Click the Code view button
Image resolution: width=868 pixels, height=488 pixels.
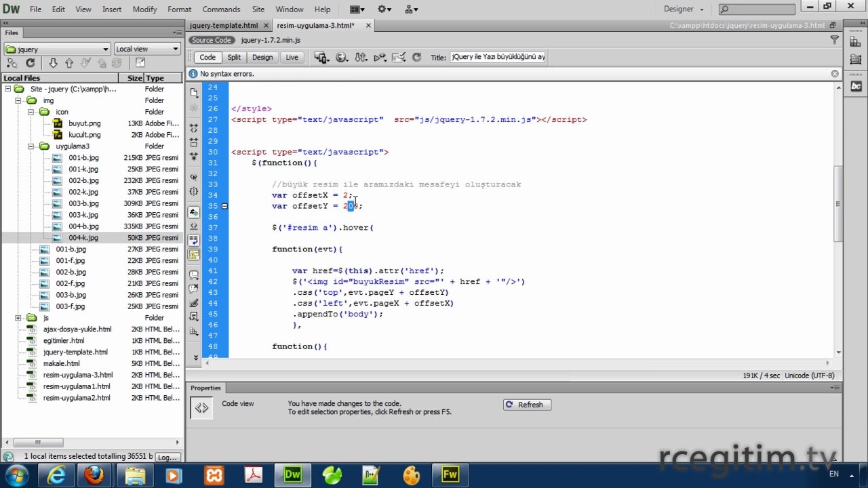(x=208, y=58)
